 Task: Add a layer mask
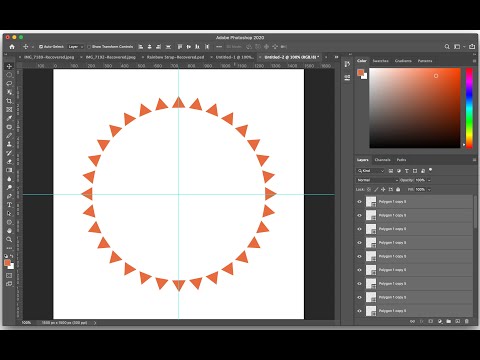431,321
